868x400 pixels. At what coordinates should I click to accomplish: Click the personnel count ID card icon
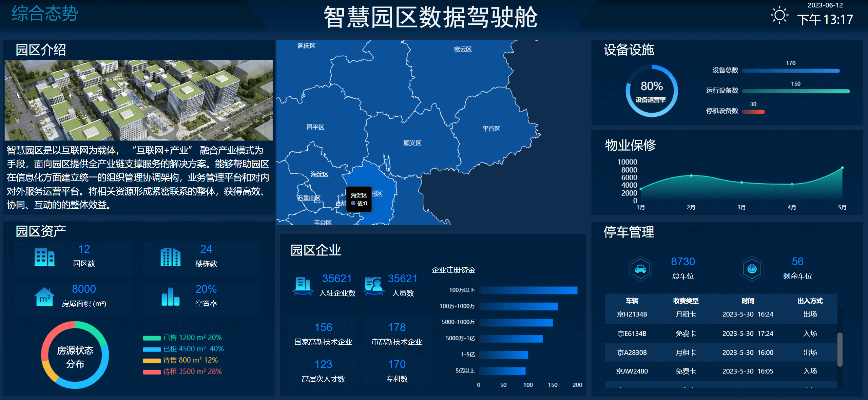[374, 285]
